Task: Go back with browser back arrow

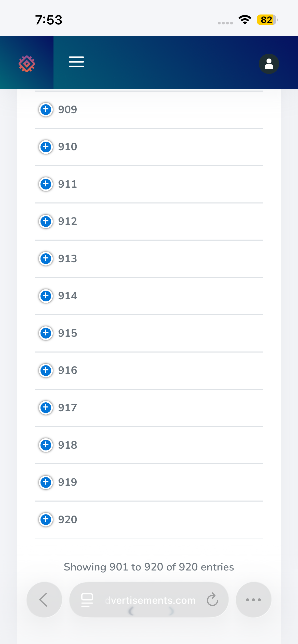Action: (x=44, y=599)
